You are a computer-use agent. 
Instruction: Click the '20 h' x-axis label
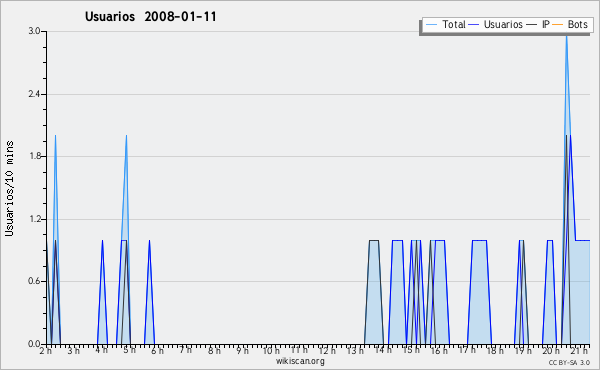551,350
